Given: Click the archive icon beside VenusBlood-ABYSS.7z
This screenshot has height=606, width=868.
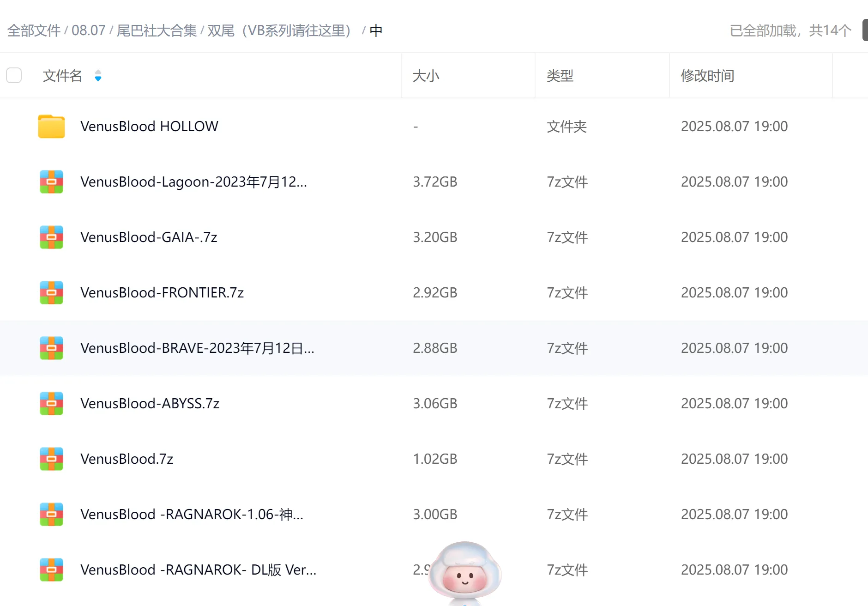Looking at the screenshot, I should tap(51, 403).
